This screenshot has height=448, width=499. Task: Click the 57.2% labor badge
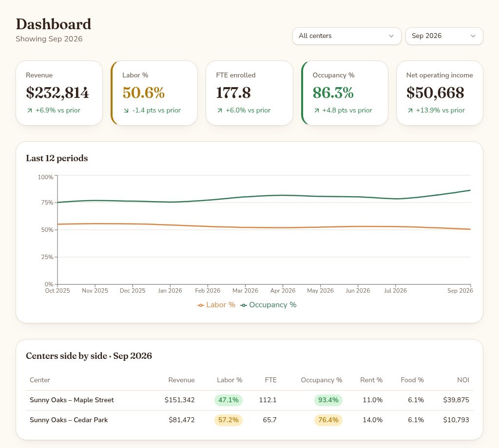229,420
